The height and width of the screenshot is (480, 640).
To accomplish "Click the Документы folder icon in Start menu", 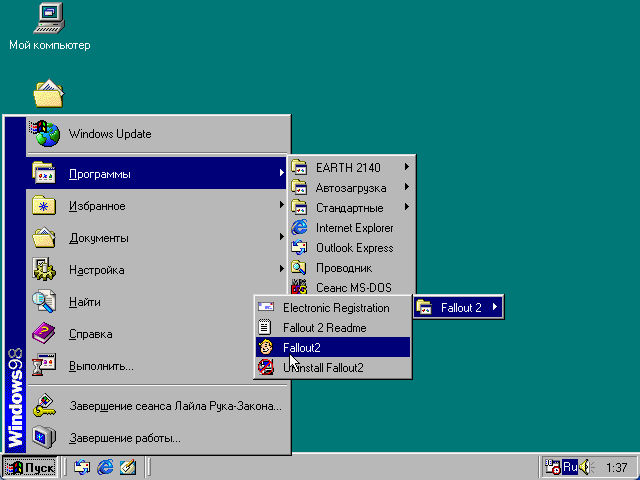I will point(44,238).
